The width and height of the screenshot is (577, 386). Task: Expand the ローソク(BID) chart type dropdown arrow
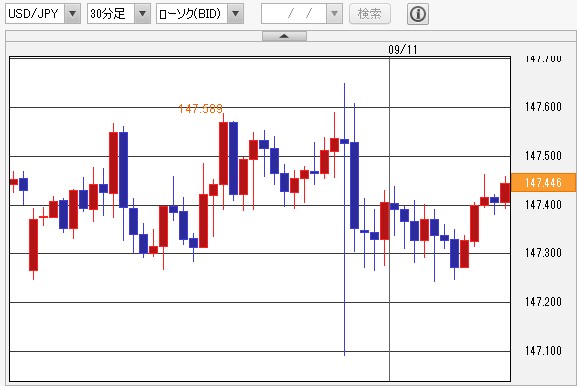pos(236,14)
